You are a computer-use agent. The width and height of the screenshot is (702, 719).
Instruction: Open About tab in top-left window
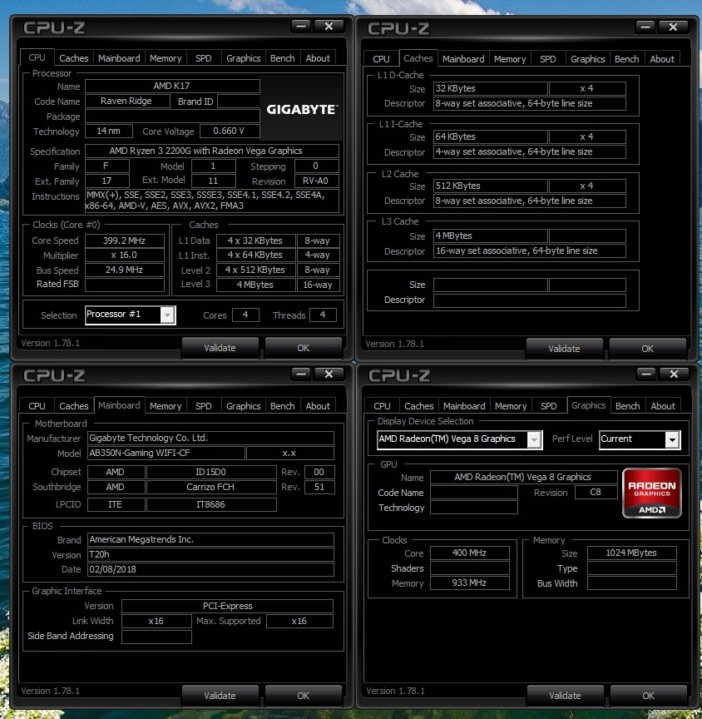pos(318,58)
